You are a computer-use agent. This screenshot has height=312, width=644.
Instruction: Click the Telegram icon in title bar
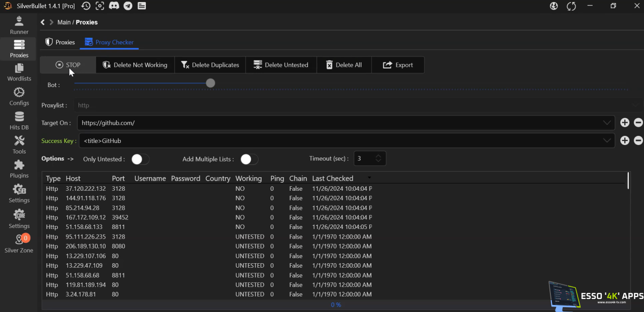pyautogui.click(x=128, y=6)
